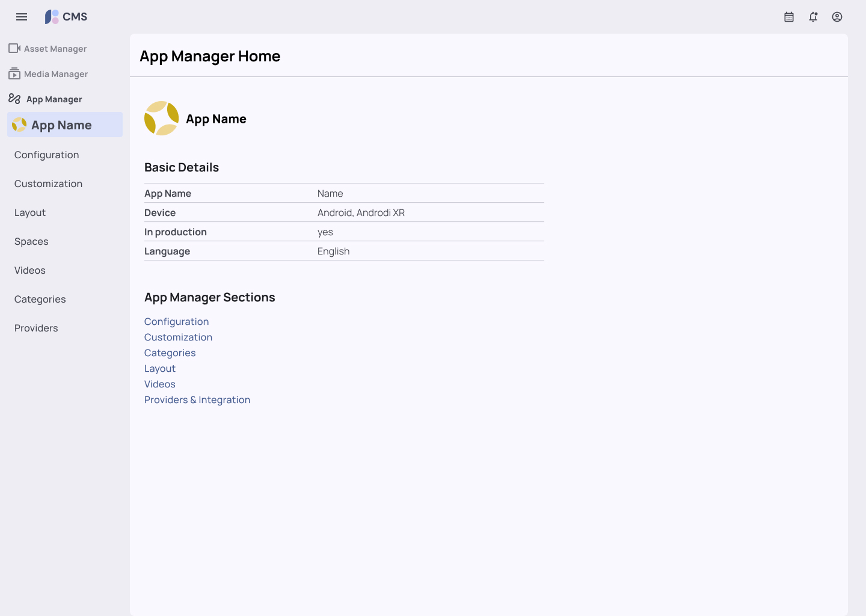Follow the Videos section link

[160, 384]
